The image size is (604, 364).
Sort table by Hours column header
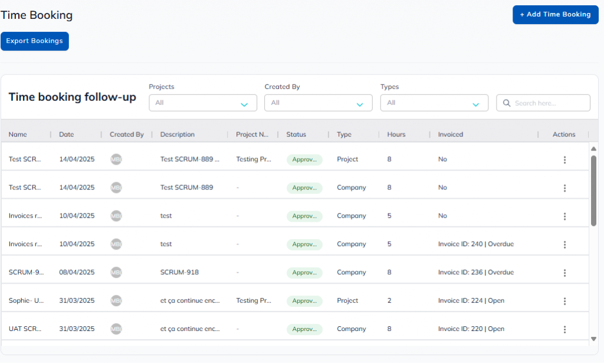(x=396, y=135)
